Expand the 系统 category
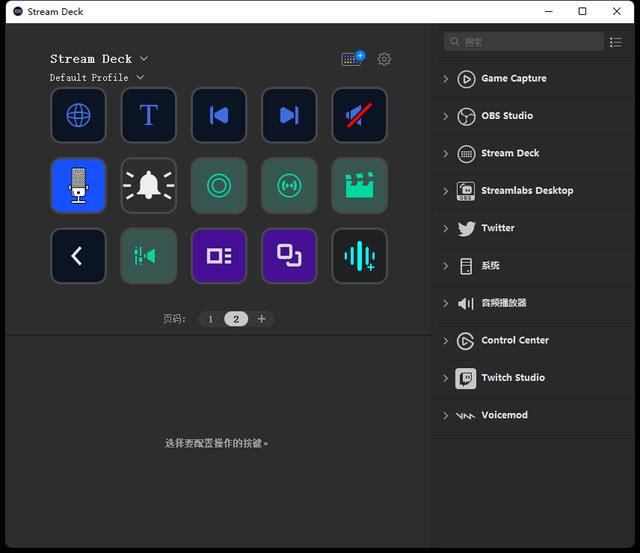This screenshot has height=553, width=640. [x=446, y=266]
